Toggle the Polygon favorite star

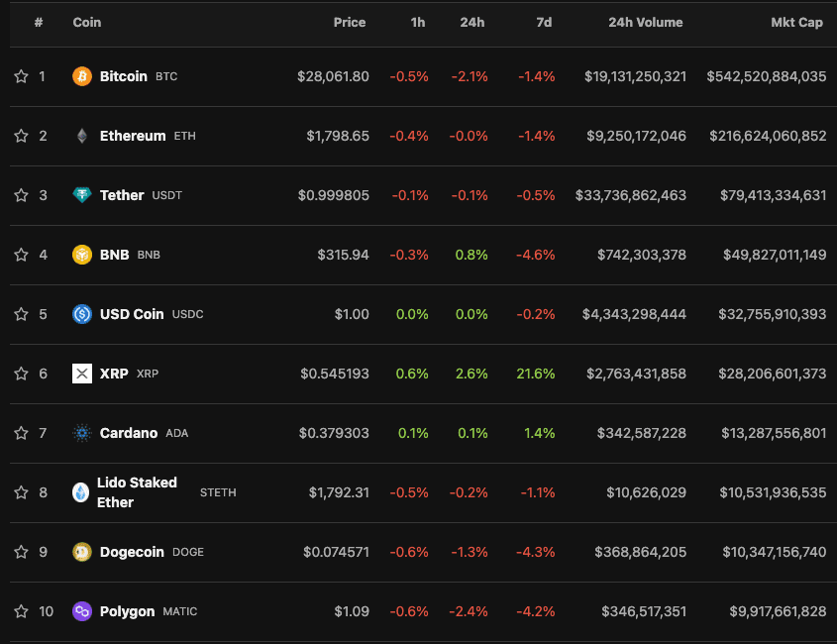pyautogui.click(x=21, y=611)
